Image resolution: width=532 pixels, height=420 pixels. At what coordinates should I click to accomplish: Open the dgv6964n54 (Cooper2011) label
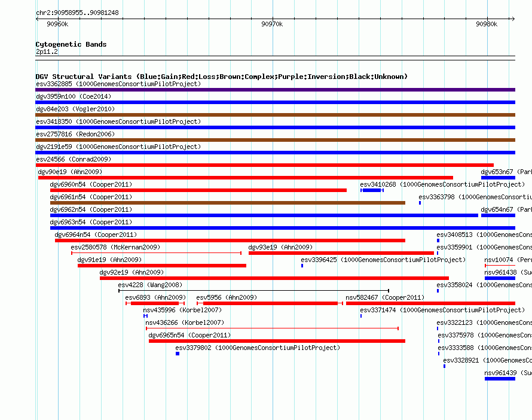96,235
